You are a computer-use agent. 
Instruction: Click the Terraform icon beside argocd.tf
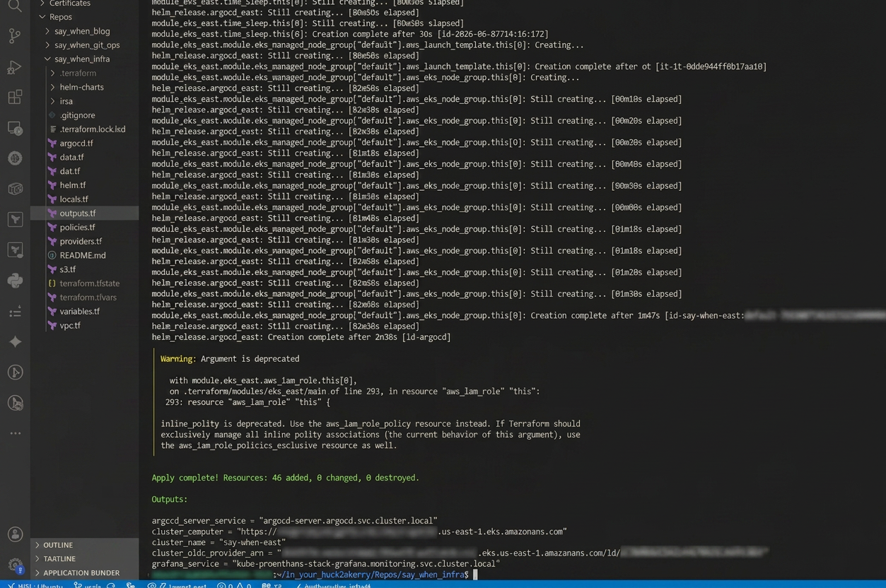[x=52, y=143]
